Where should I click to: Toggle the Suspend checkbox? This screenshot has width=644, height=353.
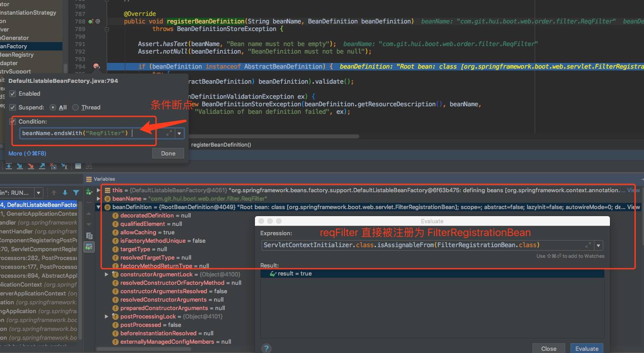click(13, 107)
